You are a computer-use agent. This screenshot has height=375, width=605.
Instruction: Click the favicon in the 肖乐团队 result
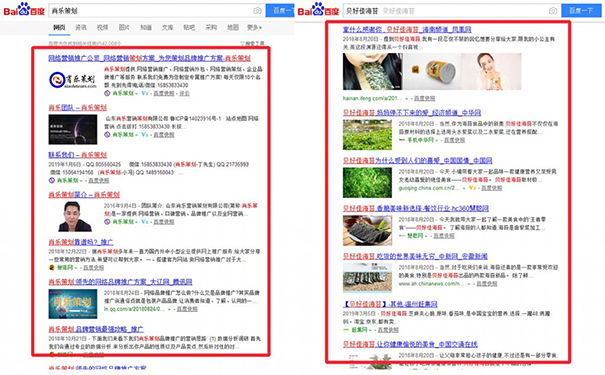pos(107,135)
